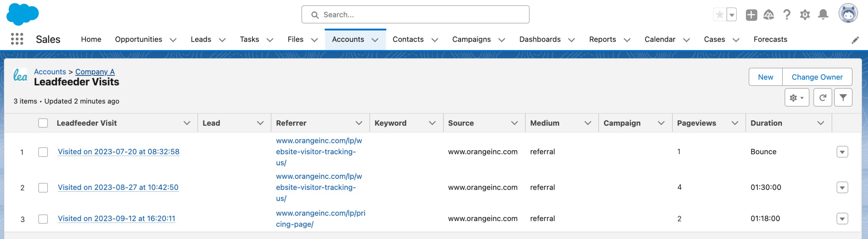Image resolution: width=868 pixels, height=239 pixels.
Task: Click the favorites star icon
Action: click(x=720, y=15)
